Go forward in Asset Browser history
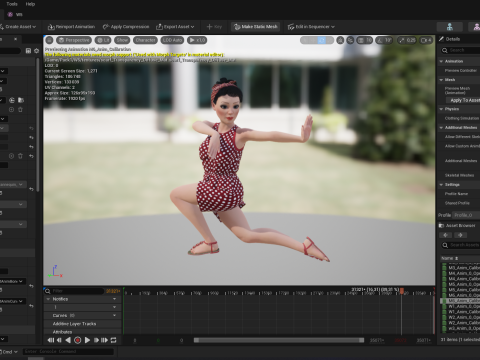480x360 pixels. tap(460, 235)
